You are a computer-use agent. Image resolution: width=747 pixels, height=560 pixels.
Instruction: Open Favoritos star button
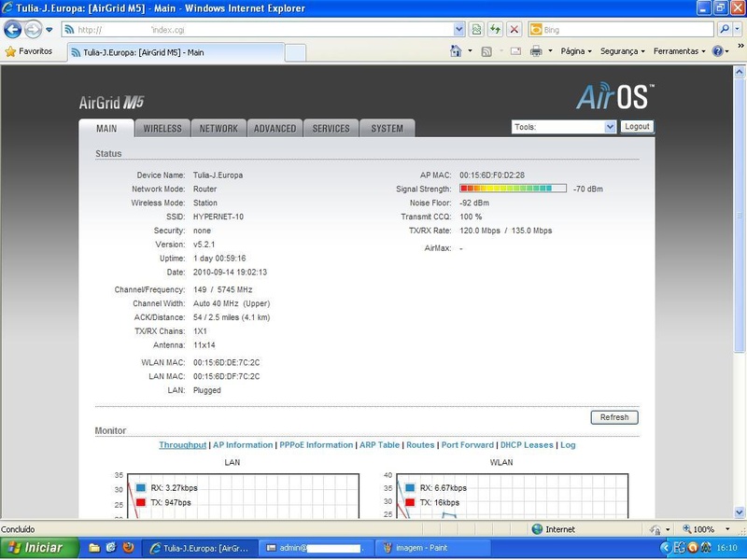pos(29,51)
